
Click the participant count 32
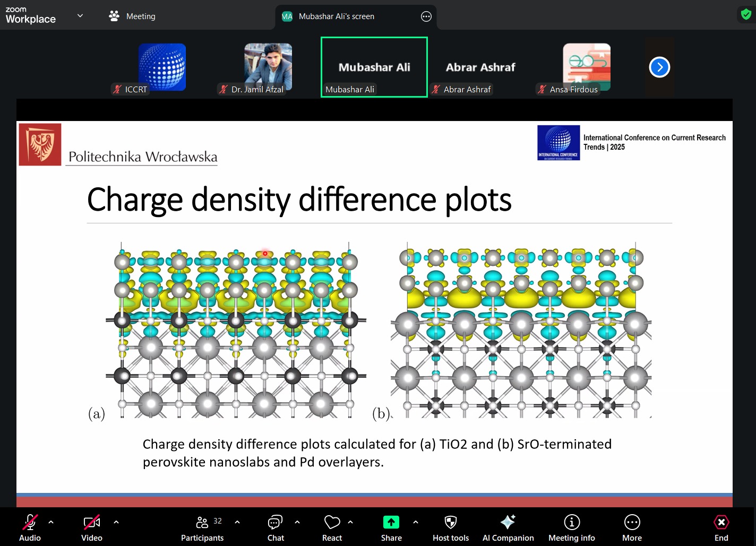(x=218, y=521)
